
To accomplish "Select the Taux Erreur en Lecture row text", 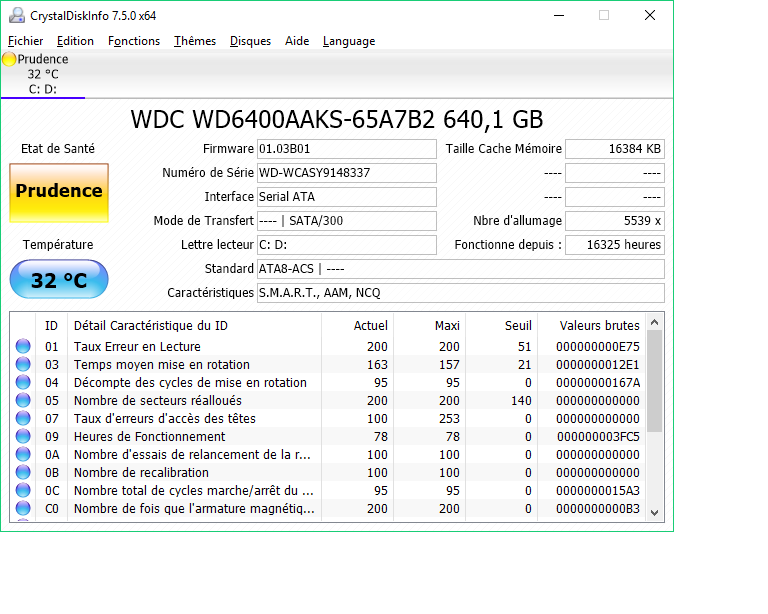I will click(x=137, y=347).
